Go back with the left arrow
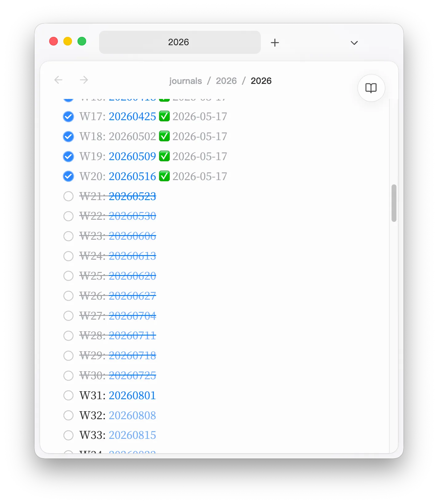Image resolution: width=438 pixels, height=504 pixels. (58, 80)
